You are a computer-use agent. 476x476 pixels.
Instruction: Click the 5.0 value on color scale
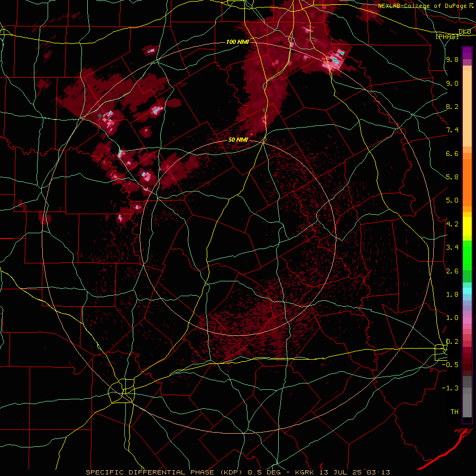pyautogui.click(x=452, y=200)
